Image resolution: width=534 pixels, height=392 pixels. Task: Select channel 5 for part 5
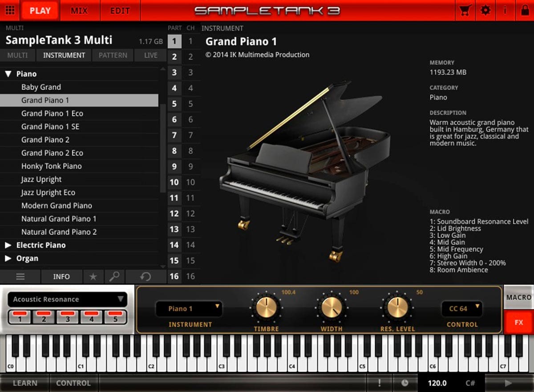(190, 104)
